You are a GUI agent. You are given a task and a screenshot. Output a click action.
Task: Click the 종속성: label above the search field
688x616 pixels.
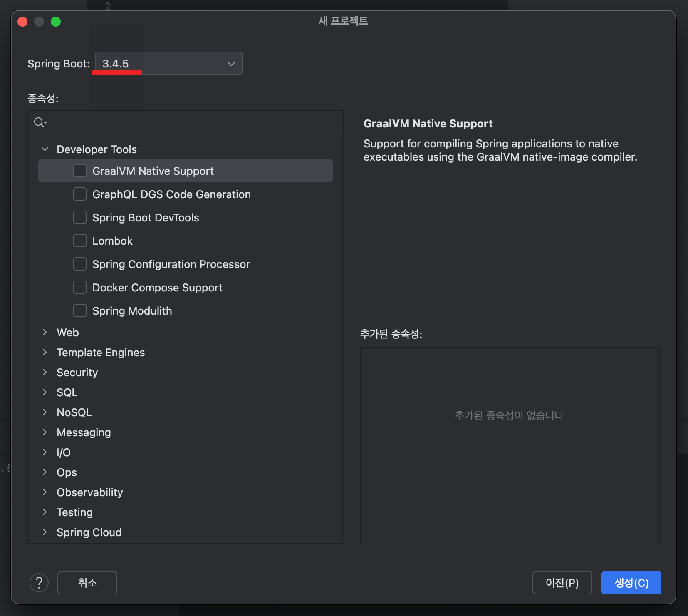pyautogui.click(x=43, y=98)
